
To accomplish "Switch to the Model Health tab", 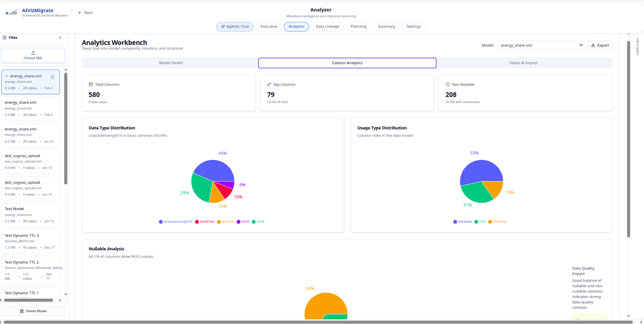I will coord(171,63).
